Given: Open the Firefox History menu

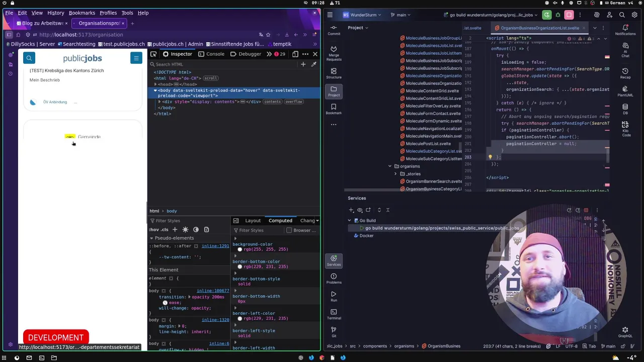Looking at the screenshot, I should (55, 13).
